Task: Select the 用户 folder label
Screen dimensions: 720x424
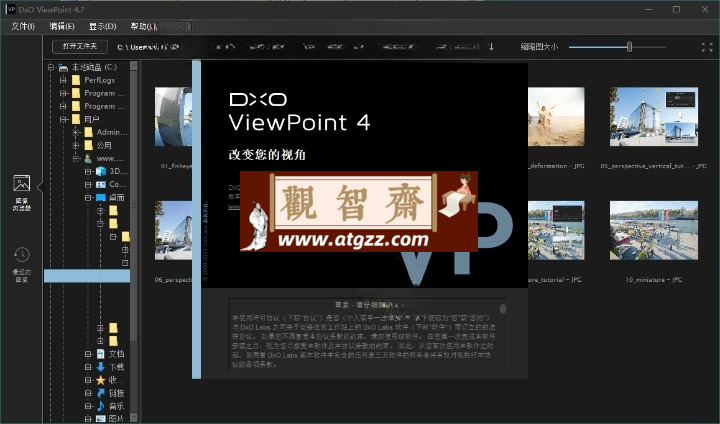Action: click(x=92, y=119)
